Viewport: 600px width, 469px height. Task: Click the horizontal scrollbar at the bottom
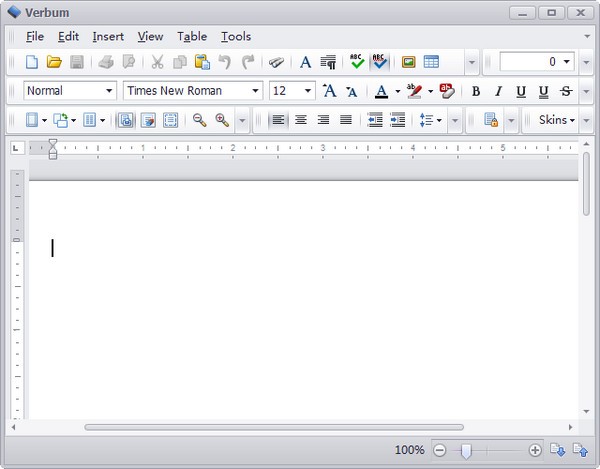point(274,427)
